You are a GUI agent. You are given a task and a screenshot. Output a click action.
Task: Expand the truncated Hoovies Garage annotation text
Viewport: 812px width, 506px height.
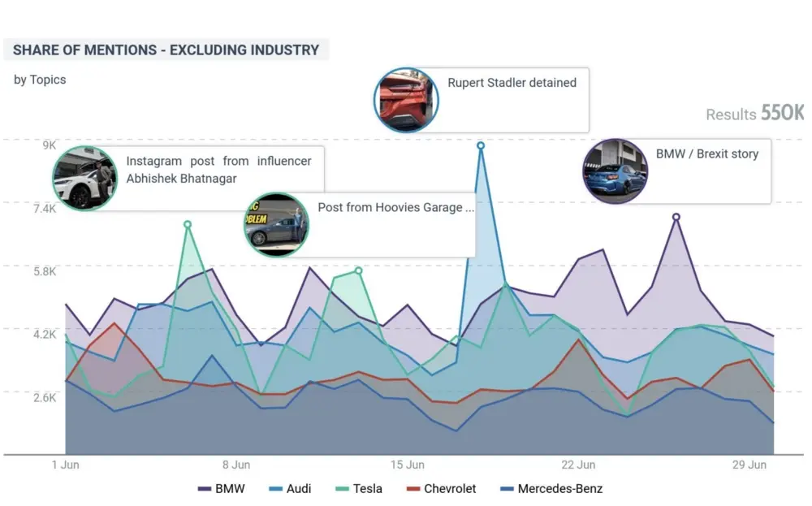pyautogui.click(x=395, y=208)
